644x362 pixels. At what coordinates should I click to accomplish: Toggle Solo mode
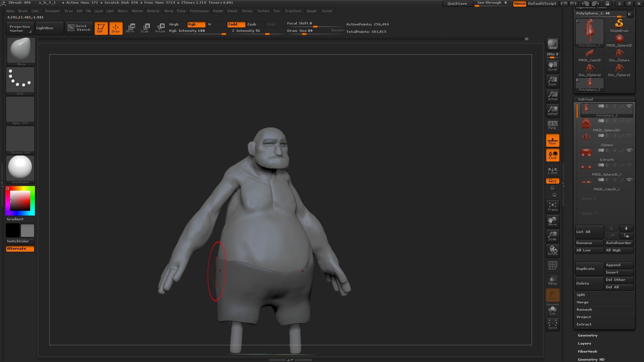pyautogui.click(x=552, y=310)
